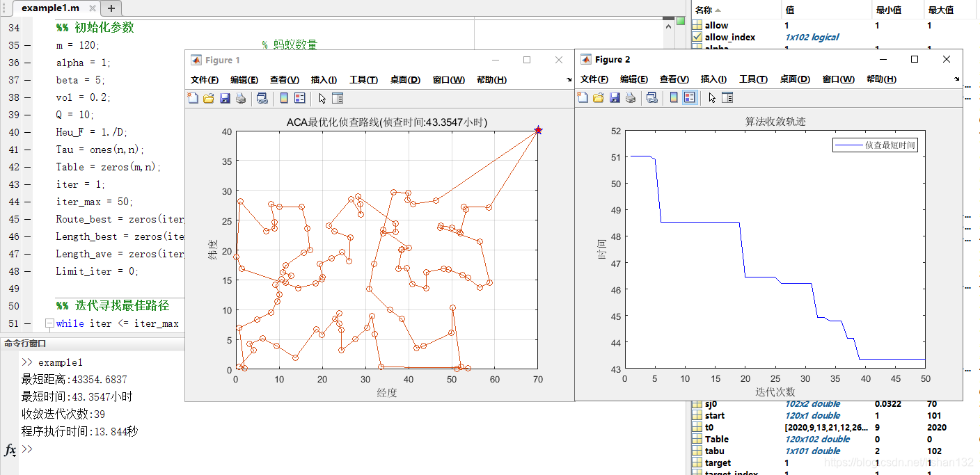This screenshot has height=475, width=980.
Task: Open 文件(F) menu in Figure 1
Action: point(205,80)
